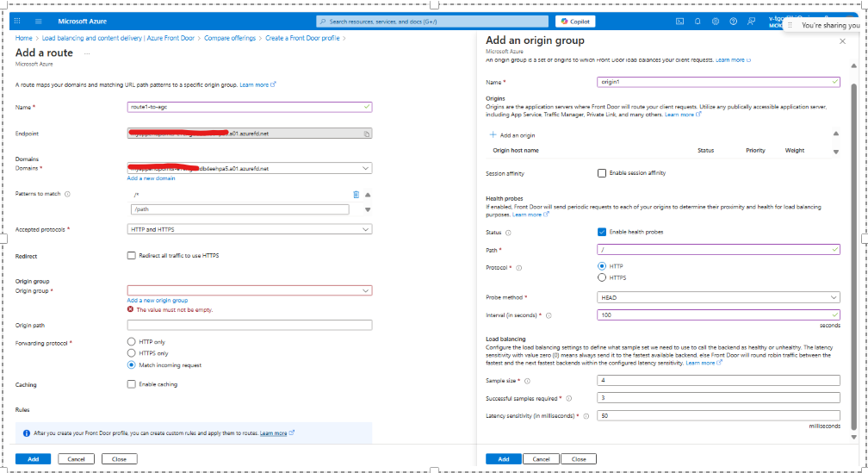Image resolution: width=868 pixels, height=473 pixels.
Task: Select HTTPS probe protocol
Action: 602,277
